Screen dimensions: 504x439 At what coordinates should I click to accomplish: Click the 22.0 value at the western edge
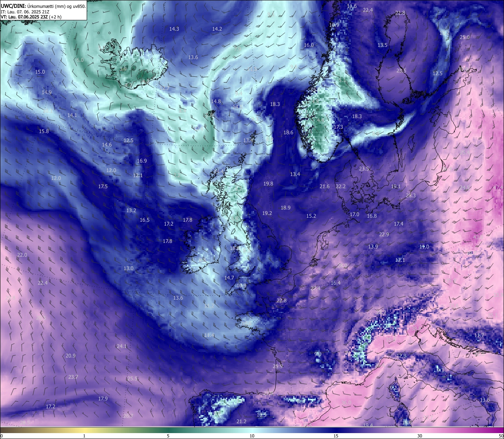[22, 255]
